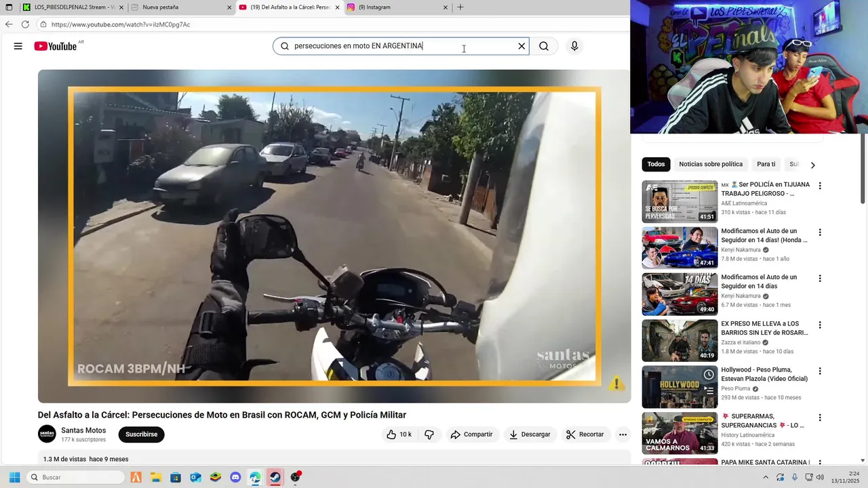The width and height of the screenshot is (868, 488).
Task: Go back with browser back arrow
Action: pos(9,24)
